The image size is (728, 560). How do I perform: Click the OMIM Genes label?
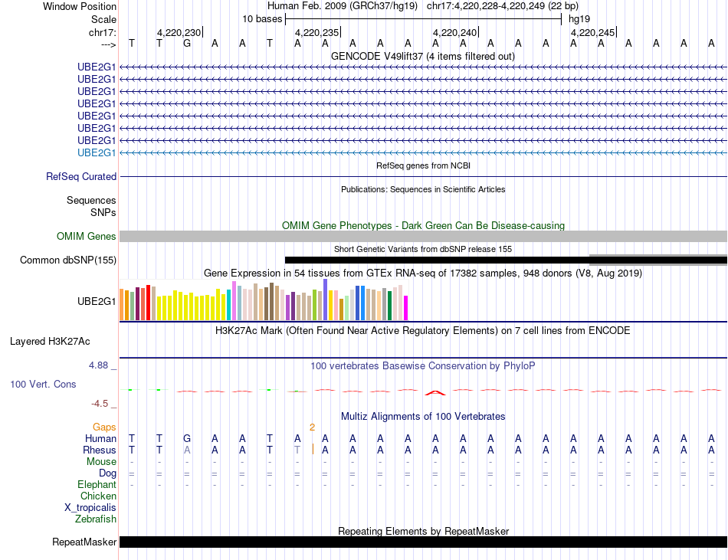point(86,236)
